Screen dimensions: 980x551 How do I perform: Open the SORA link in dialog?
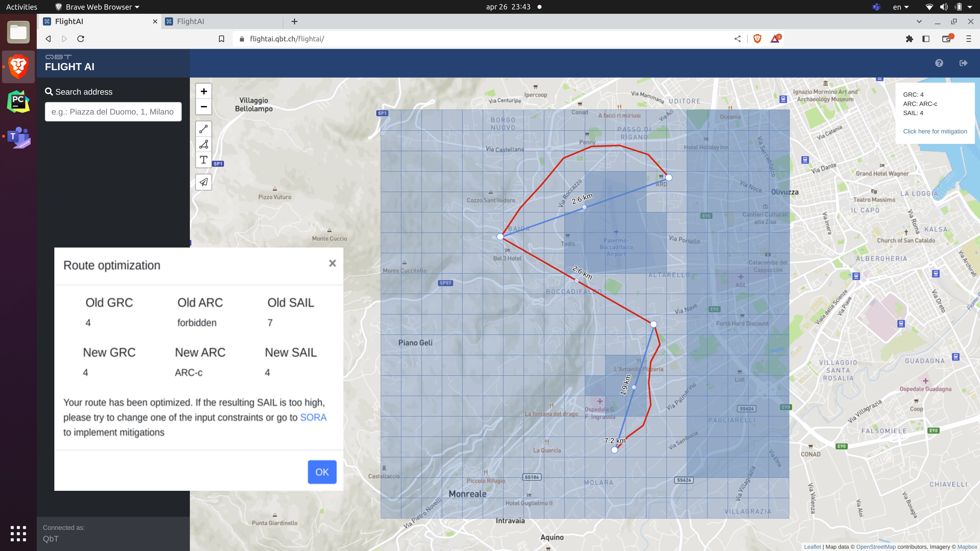[x=313, y=418]
